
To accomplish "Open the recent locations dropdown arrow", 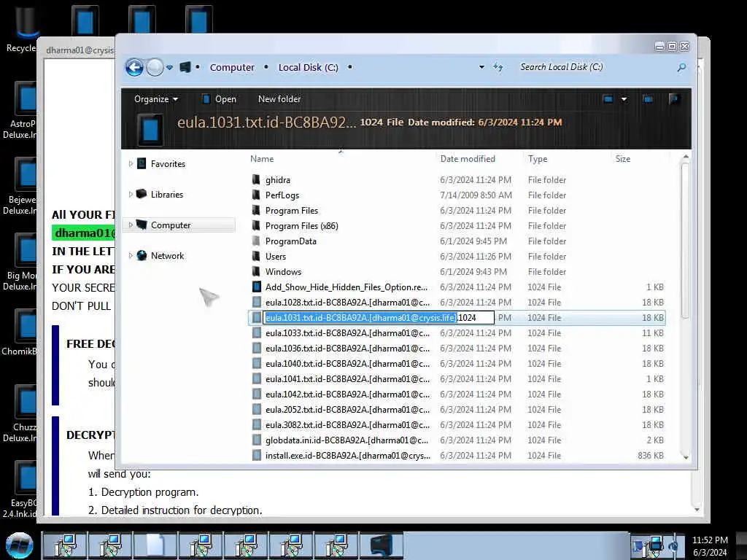I will pyautogui.click(x=169, y=68).
